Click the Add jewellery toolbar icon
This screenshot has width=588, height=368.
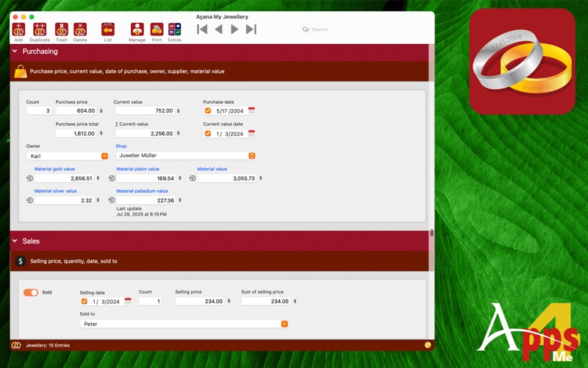point(18,29)
